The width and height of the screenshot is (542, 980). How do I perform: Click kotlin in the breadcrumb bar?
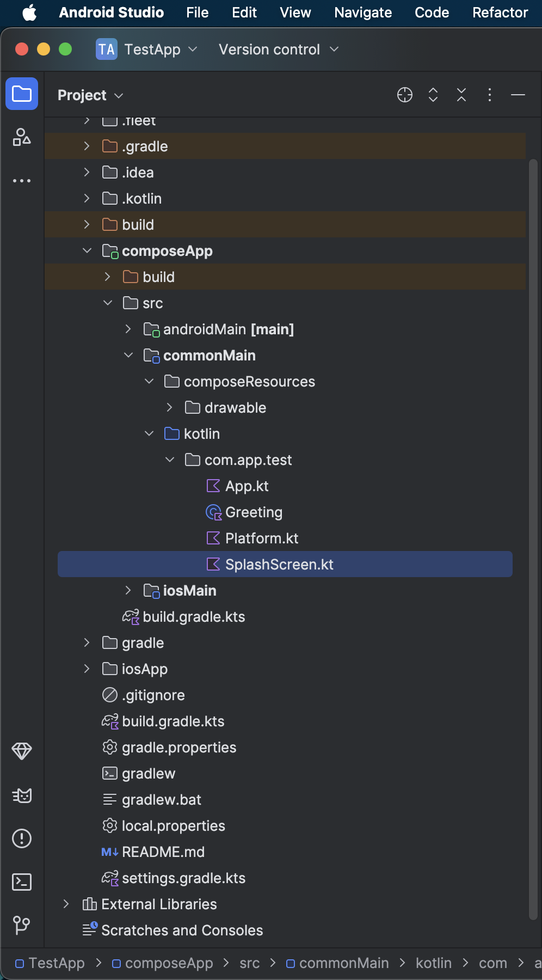434,963
